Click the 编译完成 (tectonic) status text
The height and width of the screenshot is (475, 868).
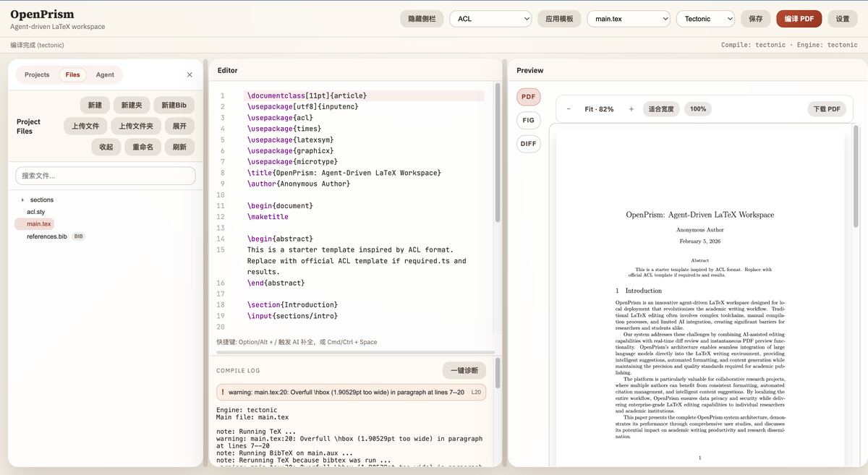click(x=37, y=45)
